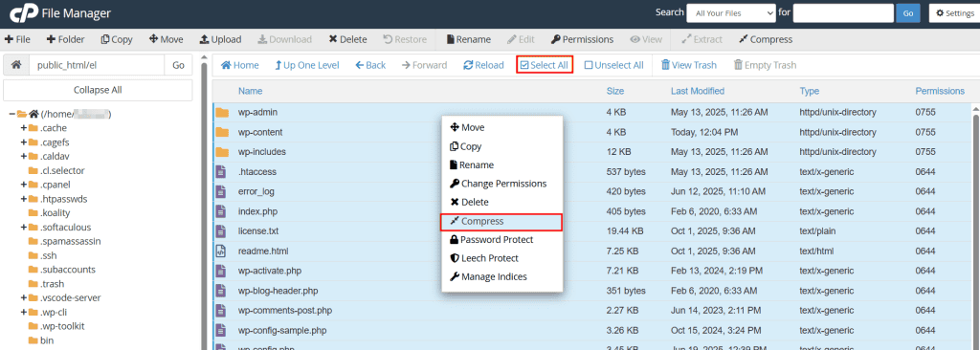Image resolution: width=980 pixels, height=350 pixels.
Task: Click Compress in the top toolbar
Action: (765, 39)
